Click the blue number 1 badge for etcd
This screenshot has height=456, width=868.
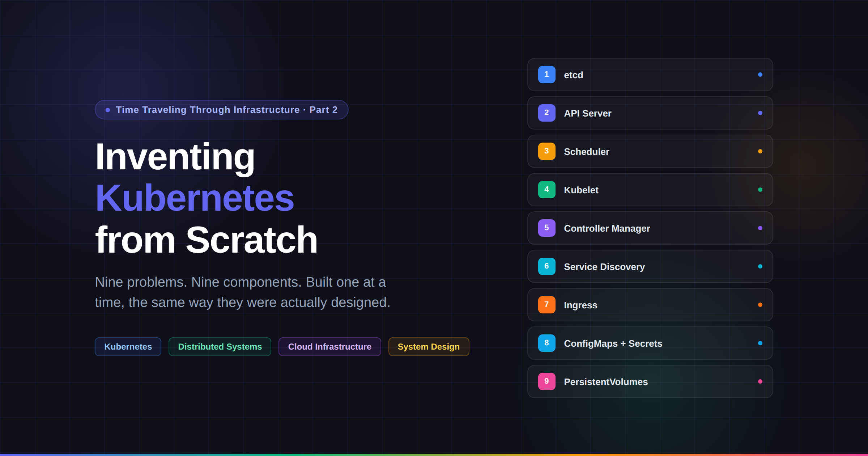pos(546,75)
